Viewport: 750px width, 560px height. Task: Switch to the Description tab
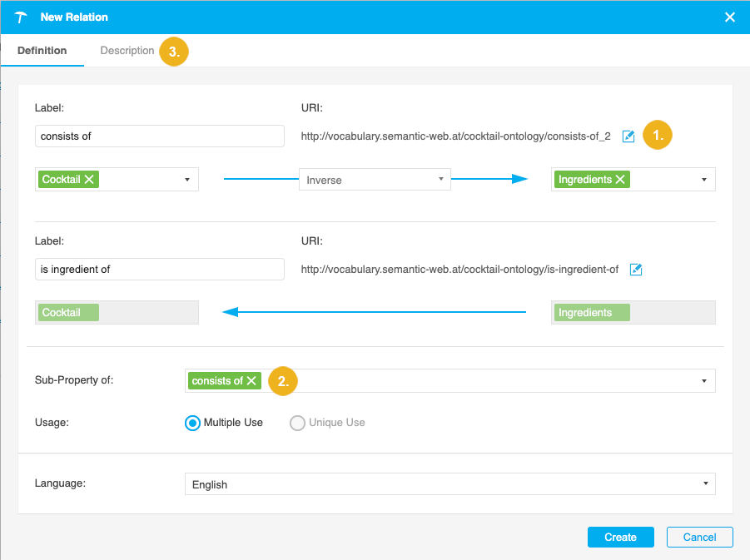[x=127, y=51]
